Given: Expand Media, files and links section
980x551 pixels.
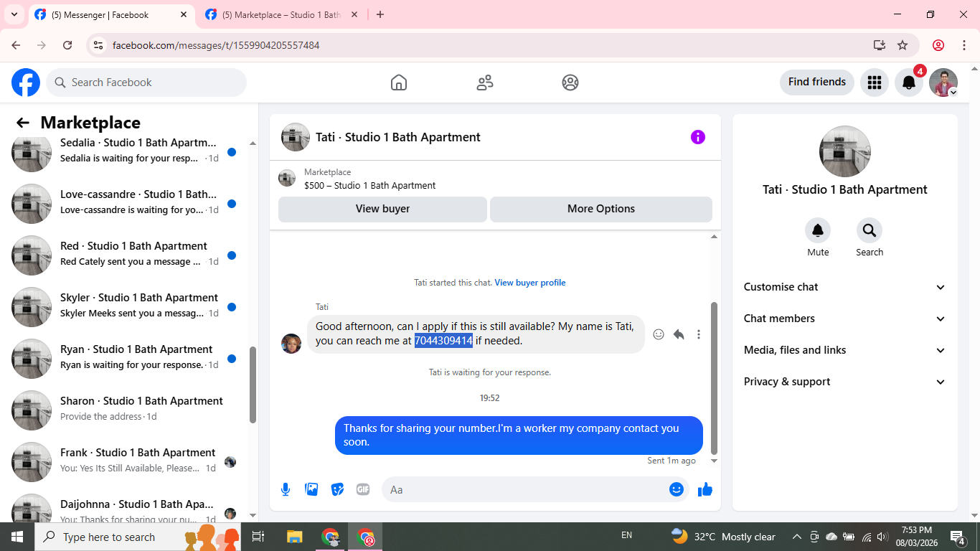Looking at the screenshot, I should [x=845, y=350].
